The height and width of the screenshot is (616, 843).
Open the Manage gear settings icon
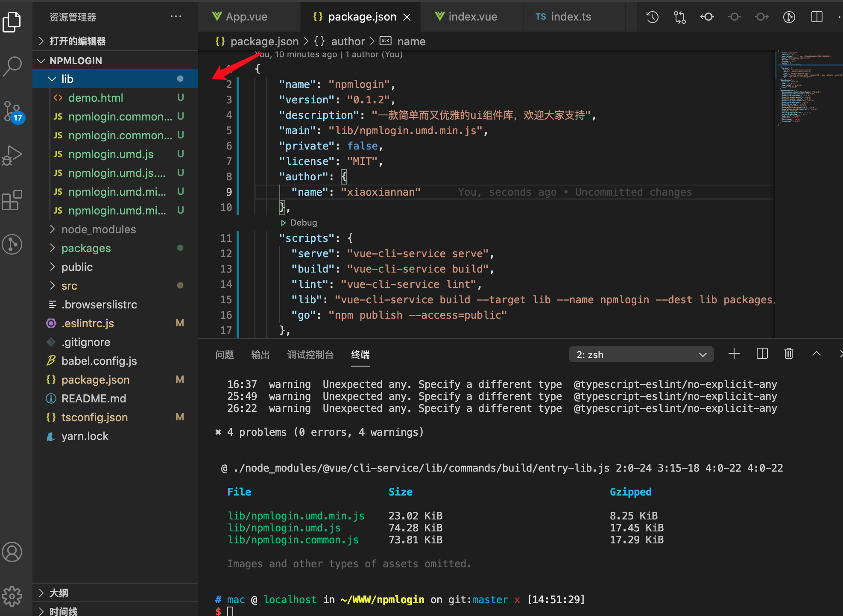click(x=12, y=596)
